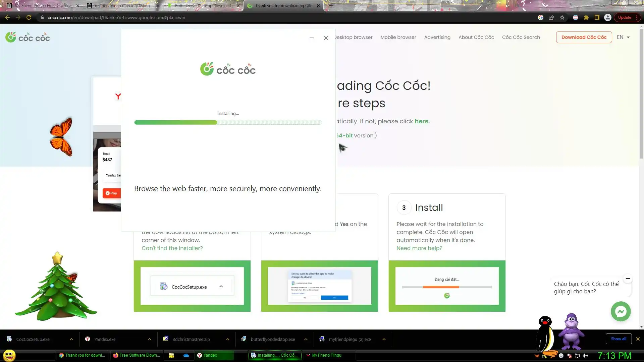The image size is (644, 362).
Task: Minimize the Vietnamese chat greeting bubble
Action: coord(628,279)
